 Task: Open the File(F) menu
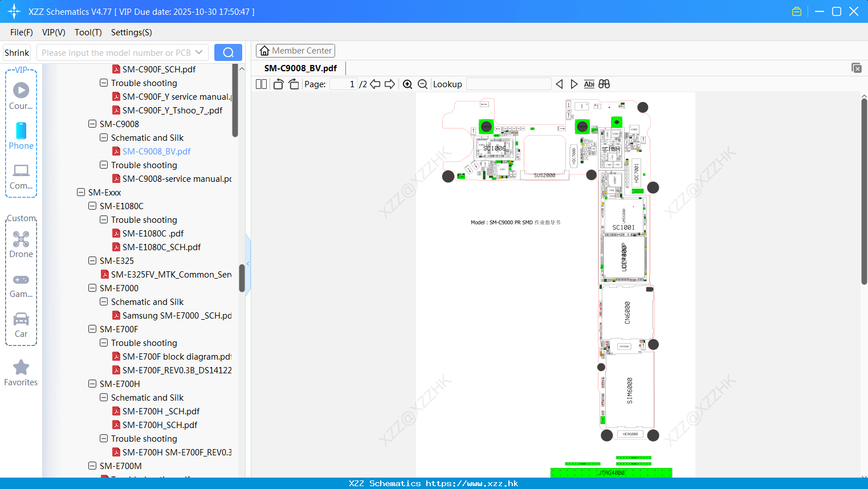pos(22,32)
